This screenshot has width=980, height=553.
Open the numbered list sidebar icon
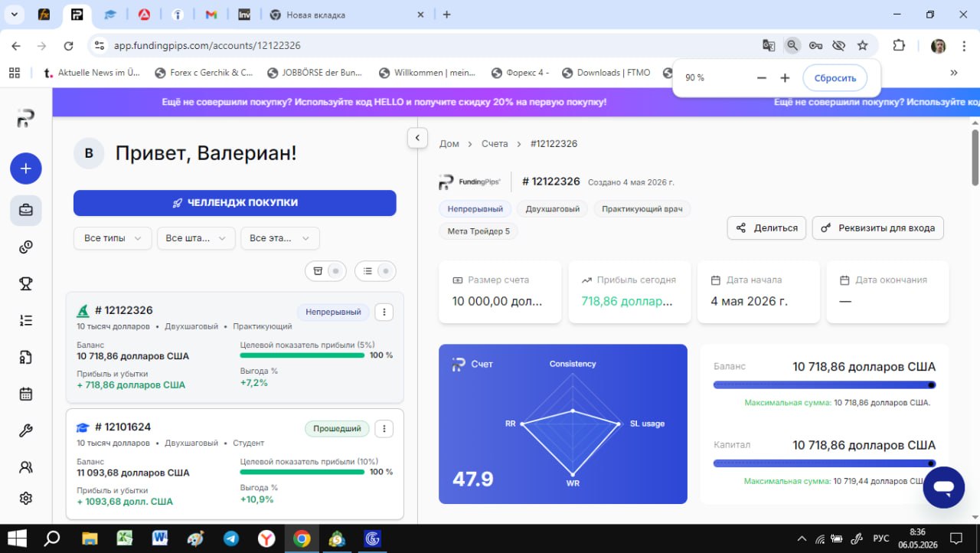tap(26, 321)
